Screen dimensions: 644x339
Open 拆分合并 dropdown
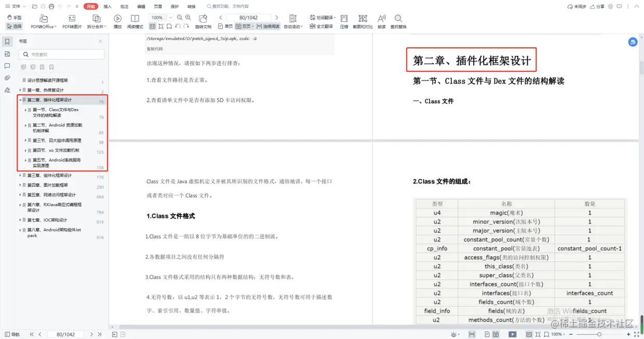pos(96,22)
